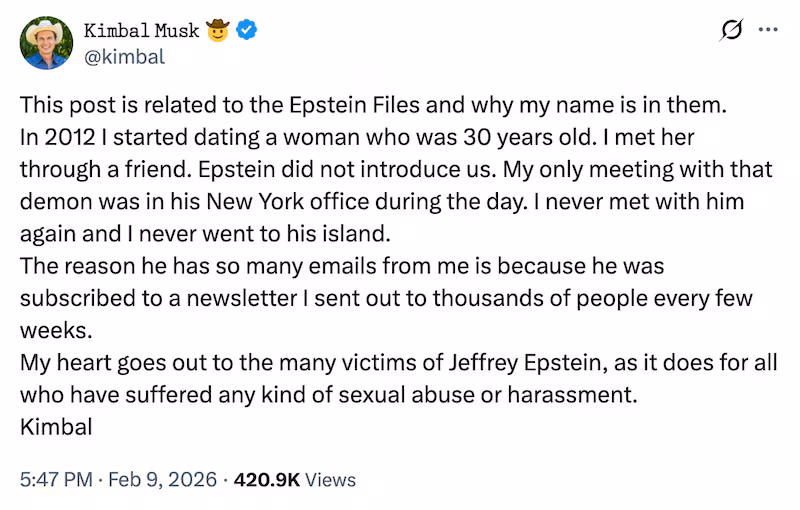This screenshot has width=800, height=510.
Task: Click the line about the subscribed newsletter
Action: pyautogui.click(x=386, y=298)
